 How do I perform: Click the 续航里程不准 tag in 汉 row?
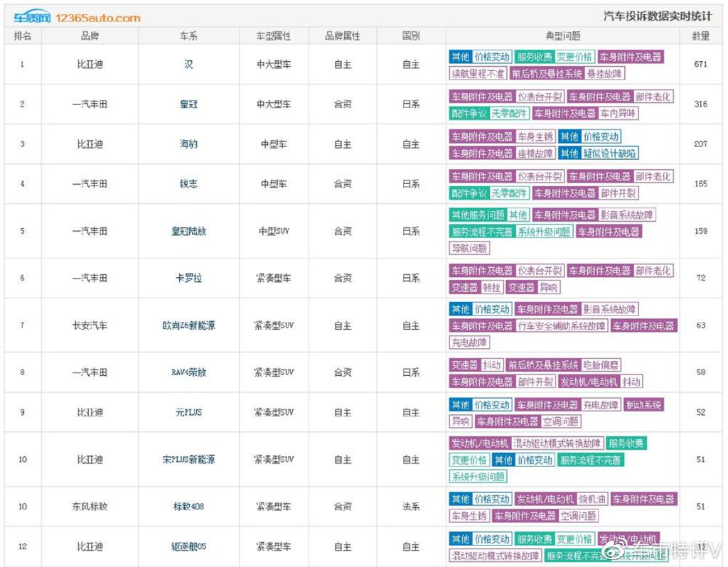478,73
